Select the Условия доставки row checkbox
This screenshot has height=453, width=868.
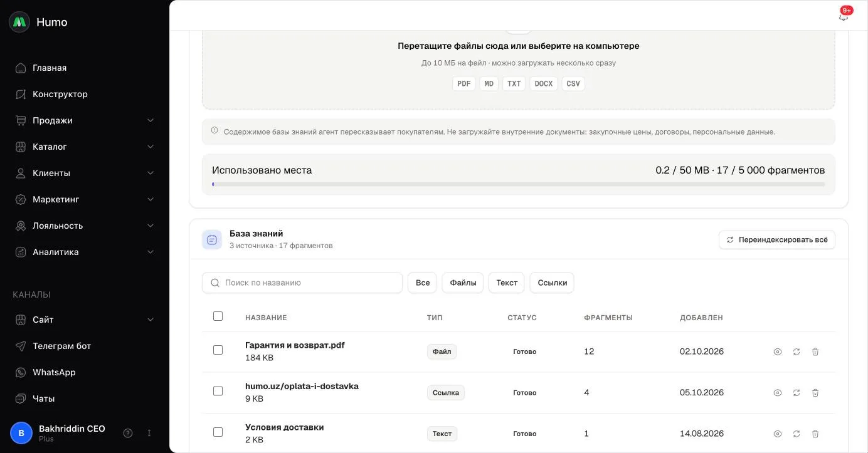[x=218, y=432]
